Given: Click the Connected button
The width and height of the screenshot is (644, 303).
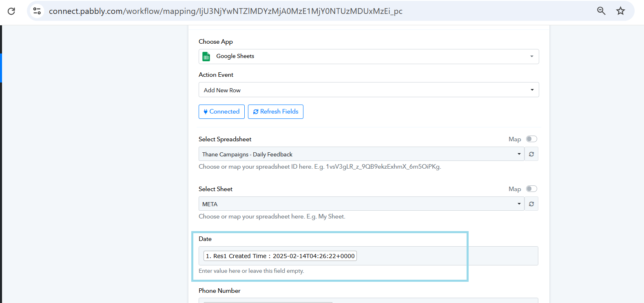Looking at the screenshot, I should pos(221,111).
